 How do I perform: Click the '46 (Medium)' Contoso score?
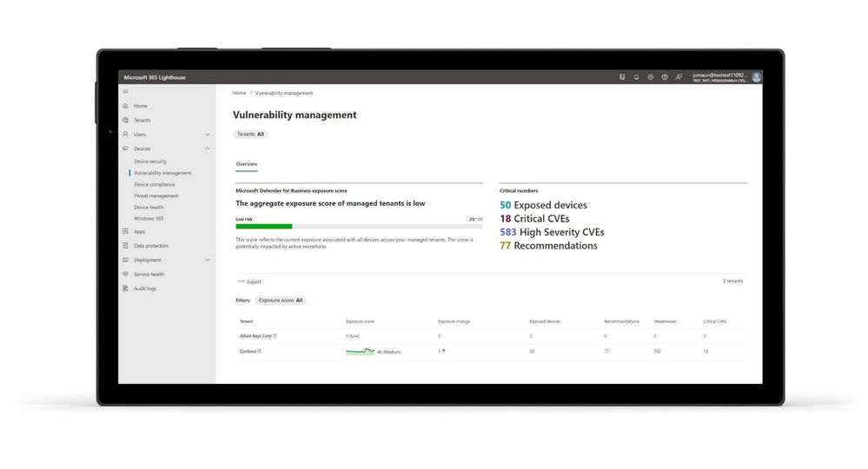[x=388, y=352]
